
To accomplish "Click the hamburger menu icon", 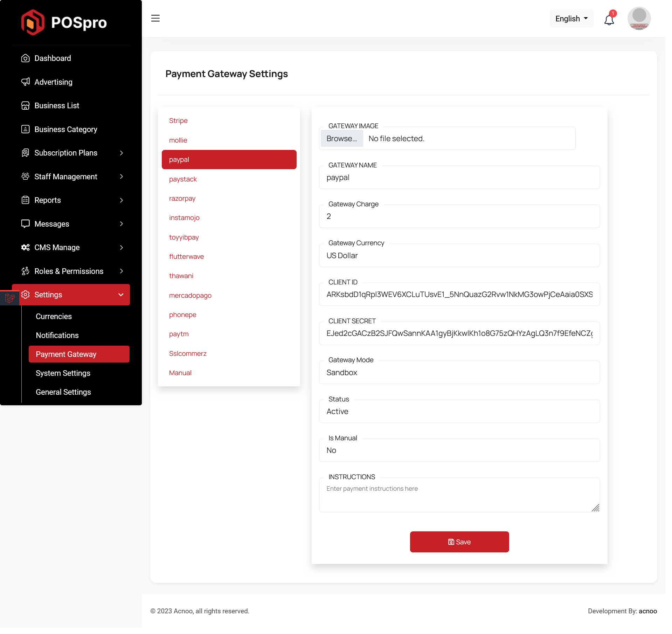I will (155, 18).
